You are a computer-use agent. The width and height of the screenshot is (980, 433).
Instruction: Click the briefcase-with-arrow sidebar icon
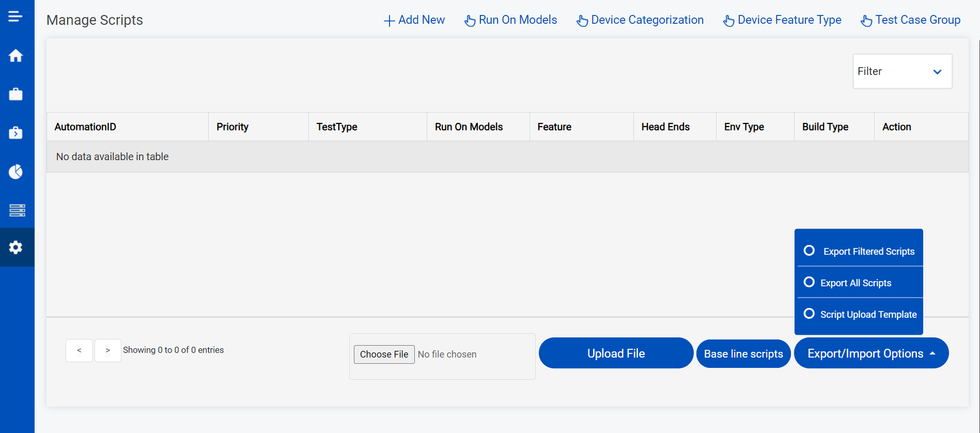pos(15,133)
